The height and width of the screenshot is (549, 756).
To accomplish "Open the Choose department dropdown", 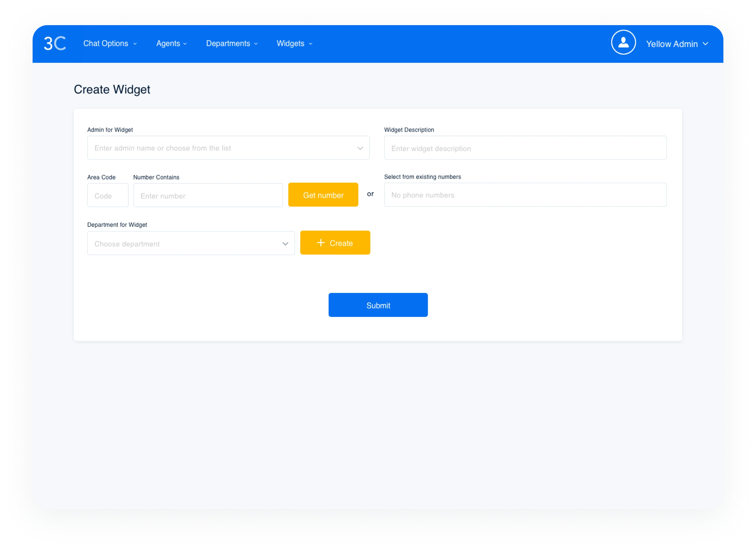I will pos(285,244).
